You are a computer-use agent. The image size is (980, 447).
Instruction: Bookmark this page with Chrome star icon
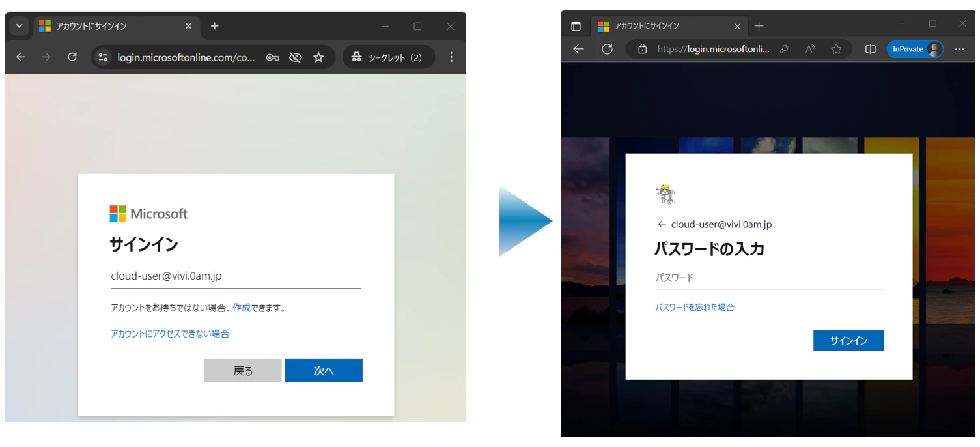[318, 57]
